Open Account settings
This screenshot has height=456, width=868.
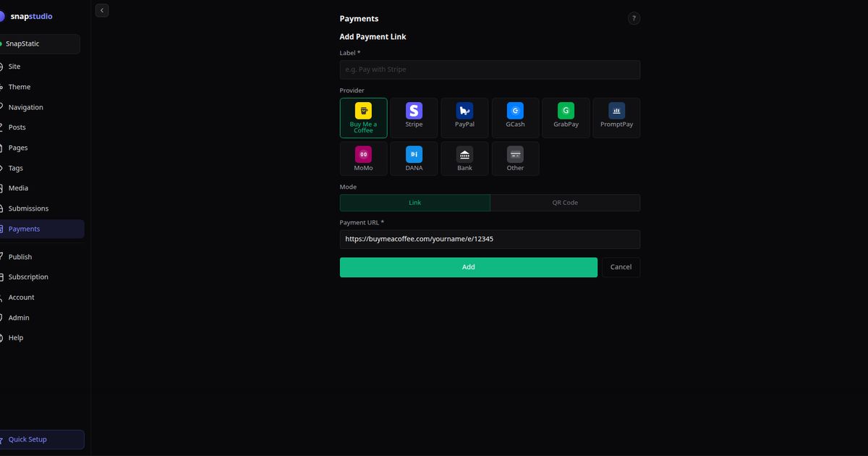tap(42, 297)
